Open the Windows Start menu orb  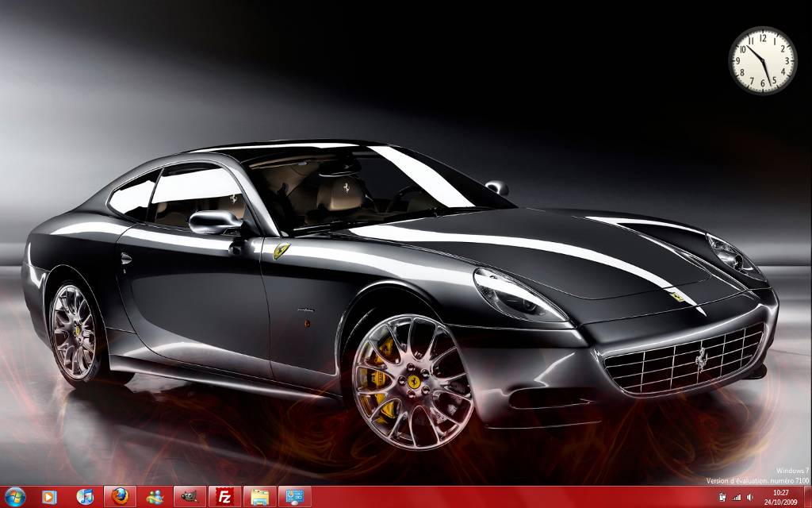tap(14, 497)
